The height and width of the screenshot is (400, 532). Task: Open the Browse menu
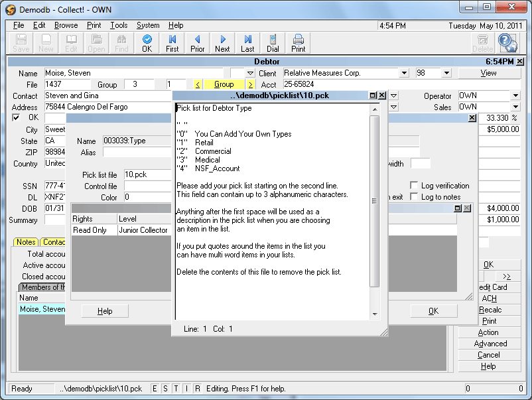click(66, 25)
